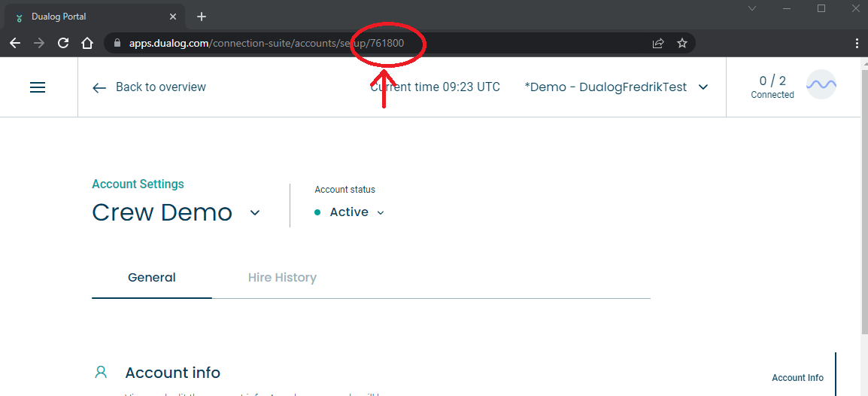Image resolution: width=868 pixels, height=396 pixels.
Task: Switch to the Hire History tab
Action: [x=282, y=278]
